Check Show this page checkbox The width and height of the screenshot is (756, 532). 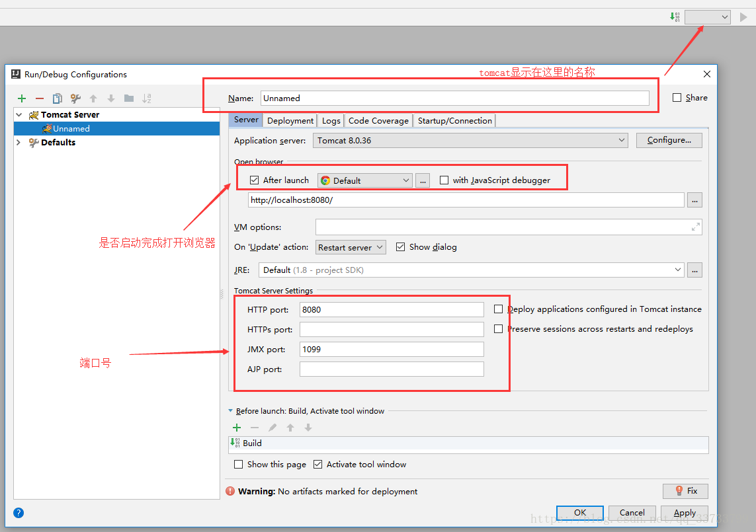(x=238, y=465)
